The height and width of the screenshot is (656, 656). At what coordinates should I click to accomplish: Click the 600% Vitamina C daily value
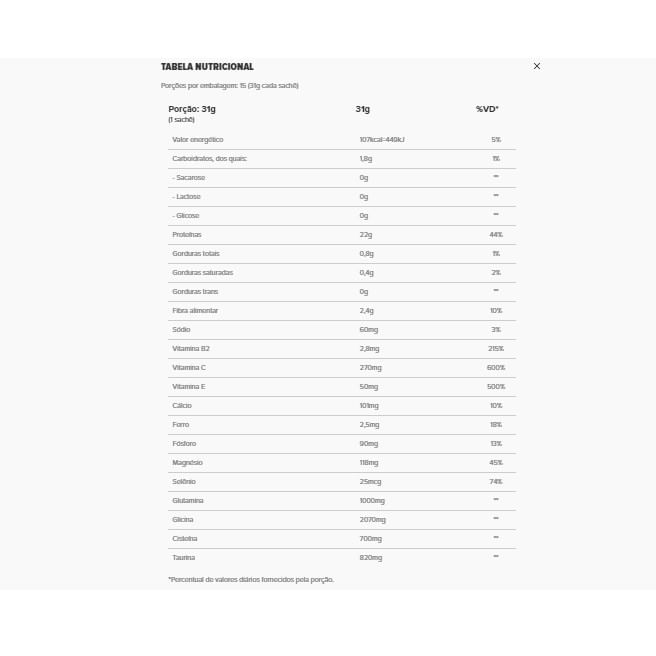[496, 368]
